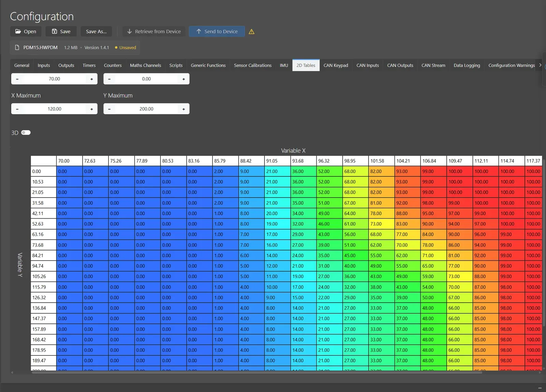Increase the 70.00 value with plus

pos(91,79)
